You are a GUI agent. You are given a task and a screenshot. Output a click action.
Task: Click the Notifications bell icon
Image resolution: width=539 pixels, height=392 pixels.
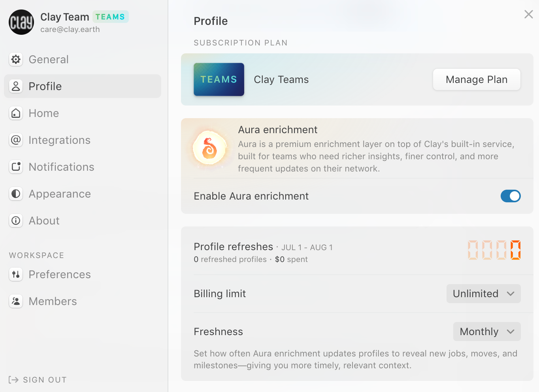click(x=15, y=167)
